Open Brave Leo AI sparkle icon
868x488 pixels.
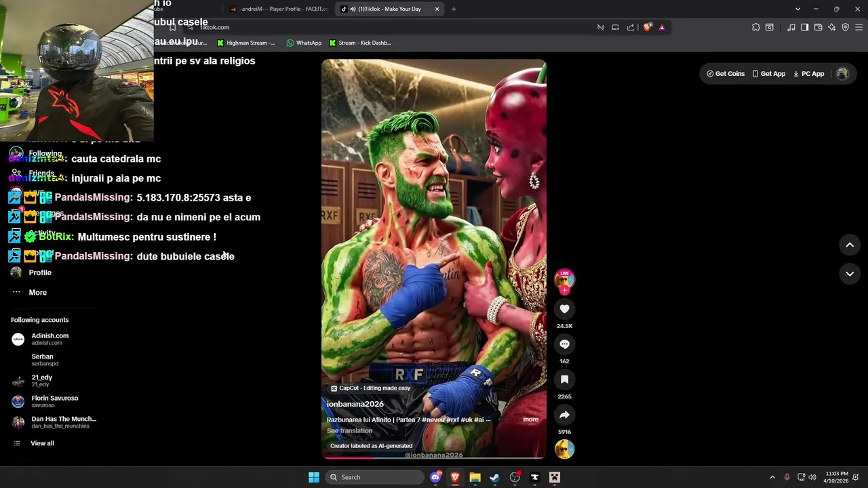click(832, 27)
